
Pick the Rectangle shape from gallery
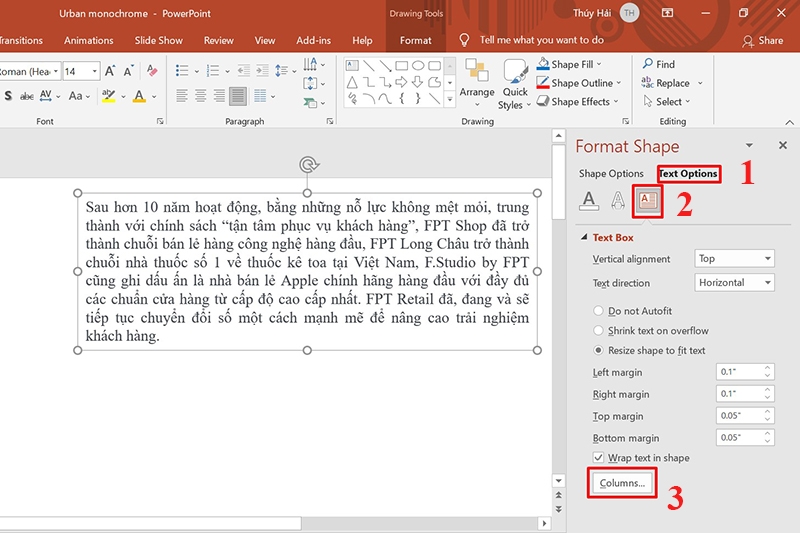(402, 65)
